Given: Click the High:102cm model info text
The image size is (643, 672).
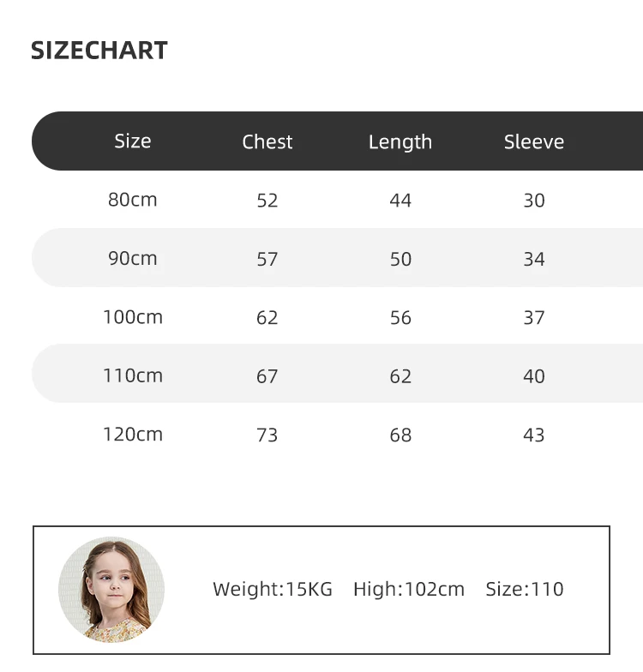Looking at the screenshot, I should pos(409,590).
